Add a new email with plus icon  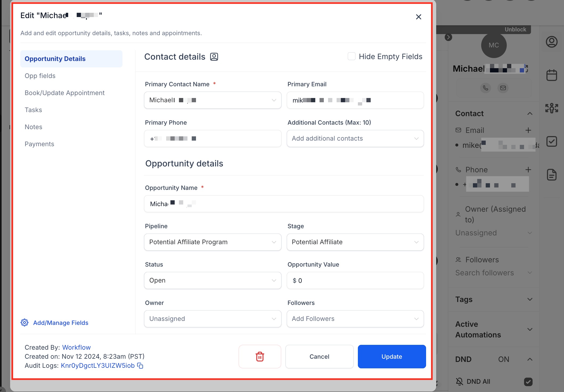point(528,130)
